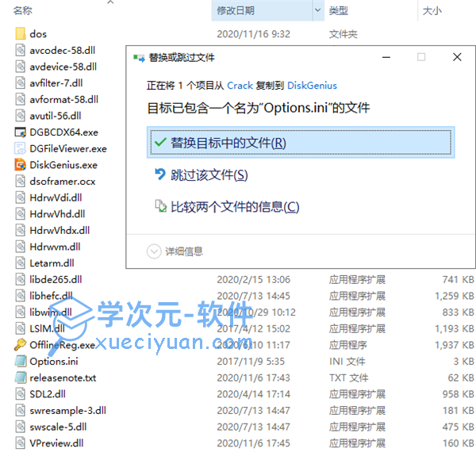Viewport: 476px width, 456px height.
Task: Select the DGFileViewer.exe application icon
Action: (x=21, y=148)
